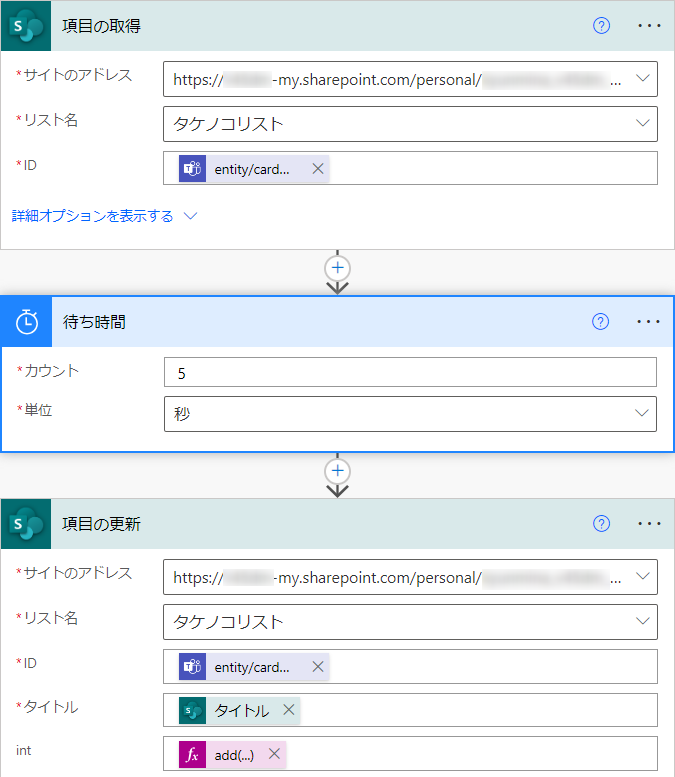Remove the entity/card token in 項目の取得 ID
This screenshot has height=777, width=675.
tap(318, 169)
